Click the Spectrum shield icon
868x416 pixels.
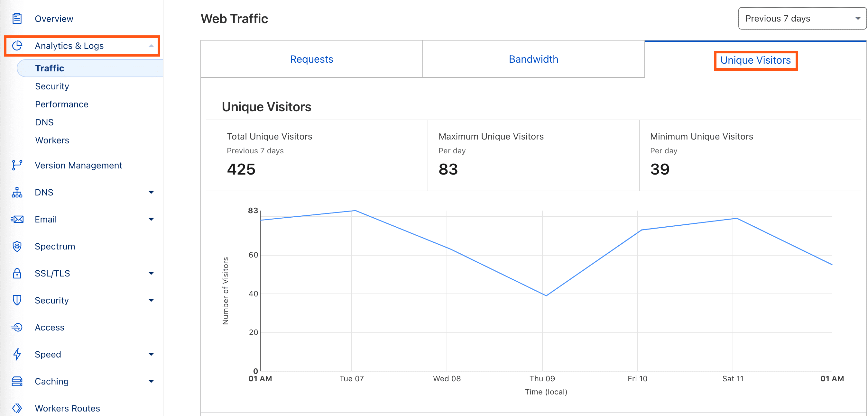point(17,246)
